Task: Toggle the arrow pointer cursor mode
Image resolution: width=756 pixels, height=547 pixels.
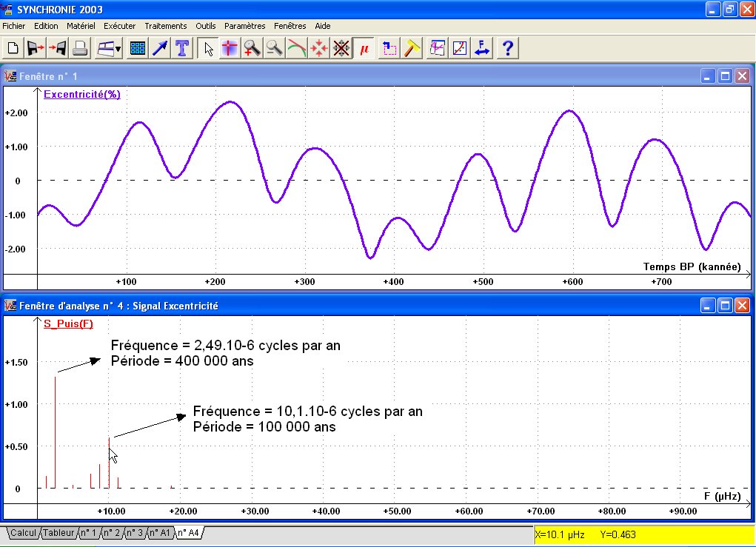Action: (209, 49)
